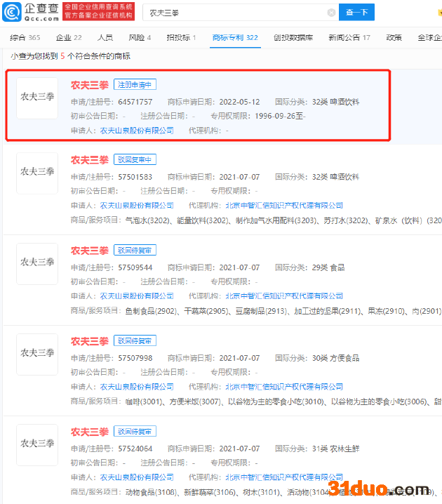Click the Qcc.com logo icon
Viewport: 442px width, 504px height.
point(14,11)
